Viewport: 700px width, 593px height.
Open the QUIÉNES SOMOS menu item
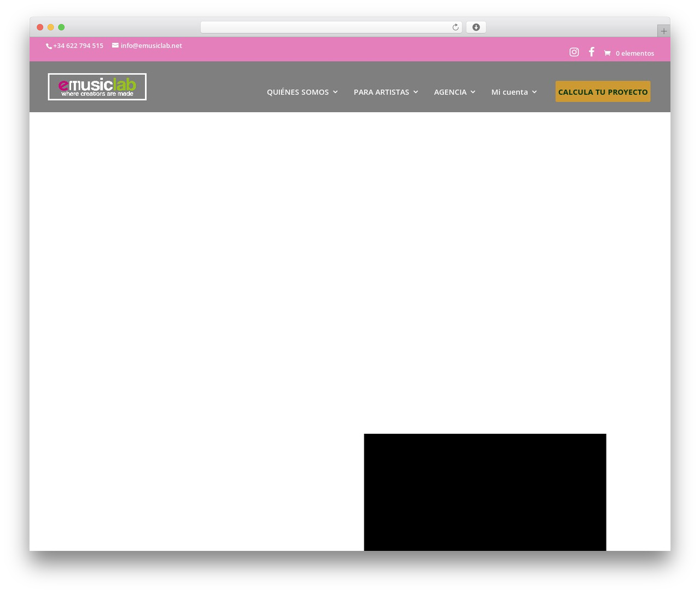click(x=298, y=92)
